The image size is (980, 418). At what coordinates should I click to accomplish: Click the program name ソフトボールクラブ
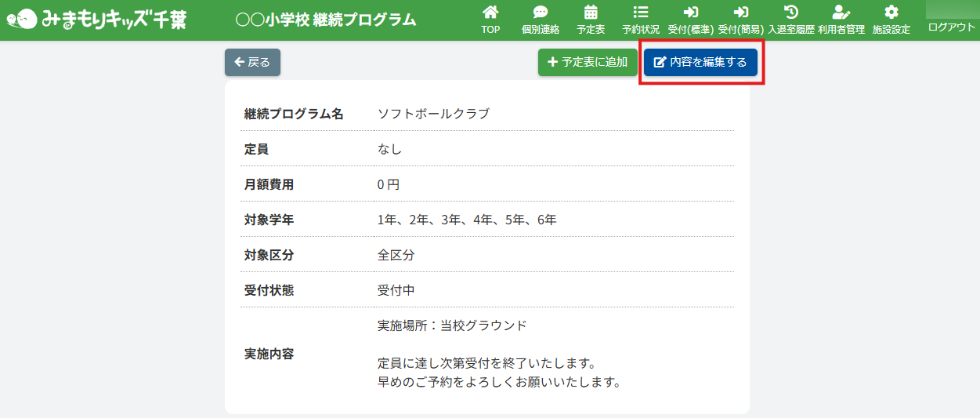pyautogui.click(x=433, y=114)
